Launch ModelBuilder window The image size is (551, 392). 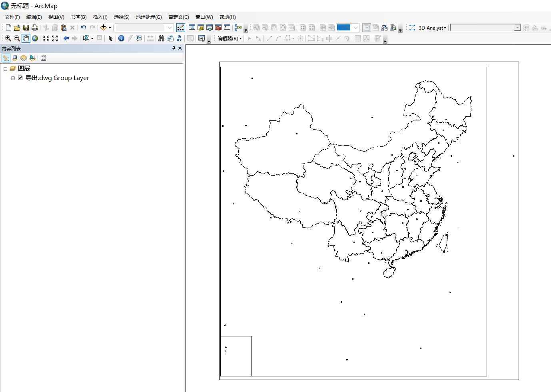click(x=238, y=28)
